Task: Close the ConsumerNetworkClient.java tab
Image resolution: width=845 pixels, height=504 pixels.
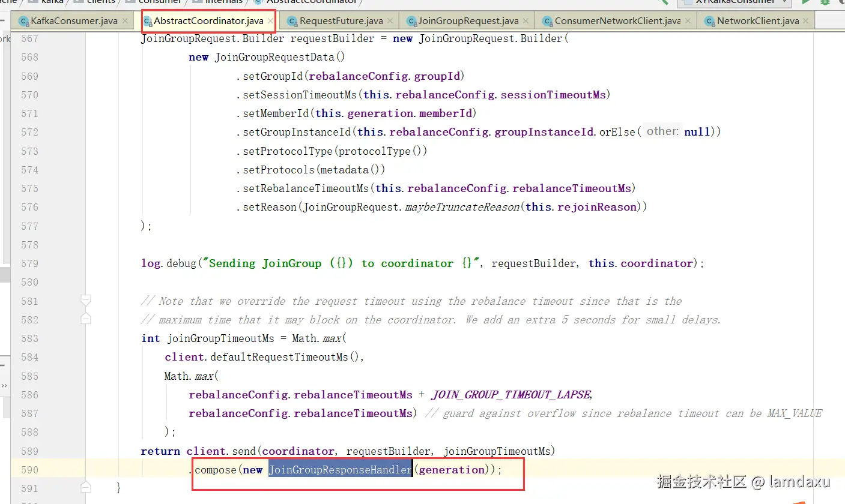Action: click(688, 21)
